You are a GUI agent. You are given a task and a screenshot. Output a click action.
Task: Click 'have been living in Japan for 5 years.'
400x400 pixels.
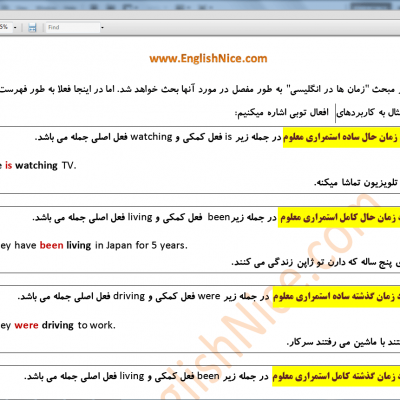[x=101, y=246]
